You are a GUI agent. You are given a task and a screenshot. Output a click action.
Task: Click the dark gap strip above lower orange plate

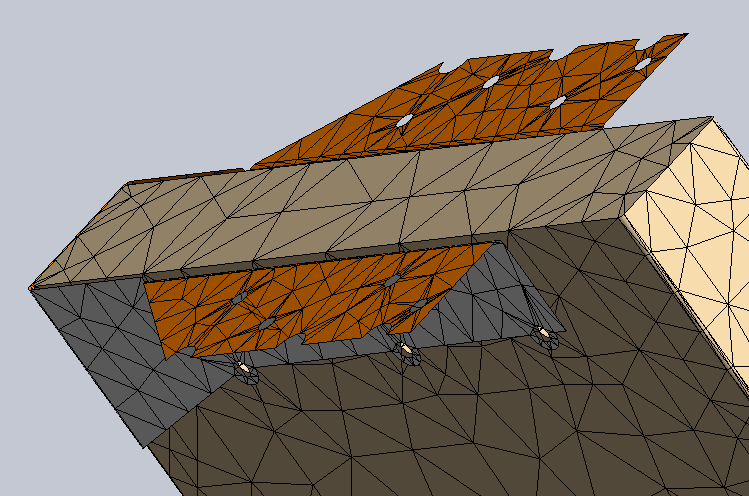click(x=300, y=261)
